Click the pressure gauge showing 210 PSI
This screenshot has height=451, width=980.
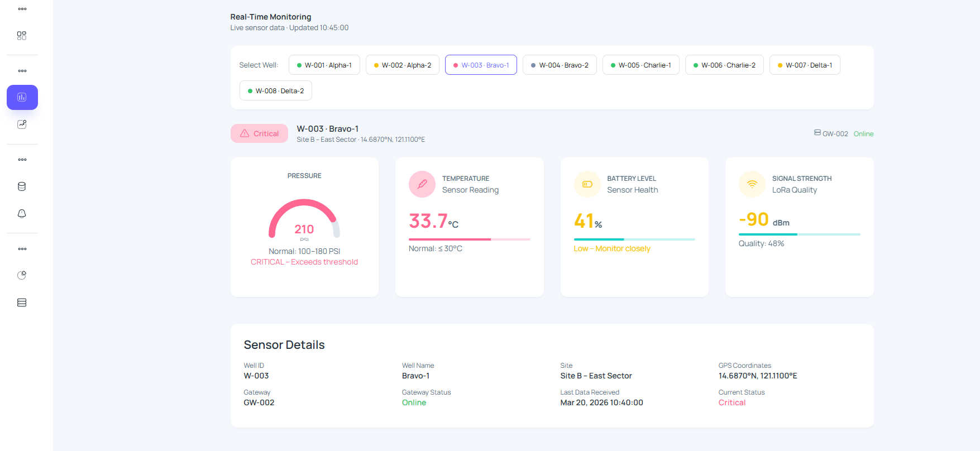304,219
